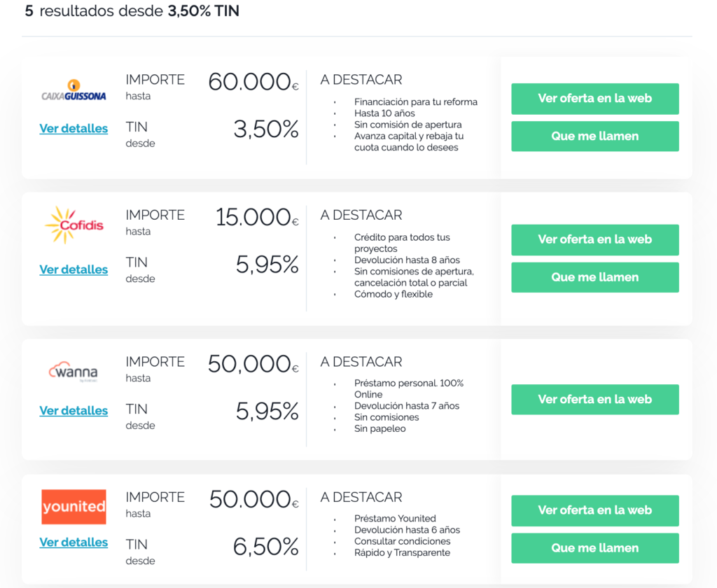Click Ver oferta en la web for Younited
The height and width of the screenshot is (588, 717).
pos(595,510)
